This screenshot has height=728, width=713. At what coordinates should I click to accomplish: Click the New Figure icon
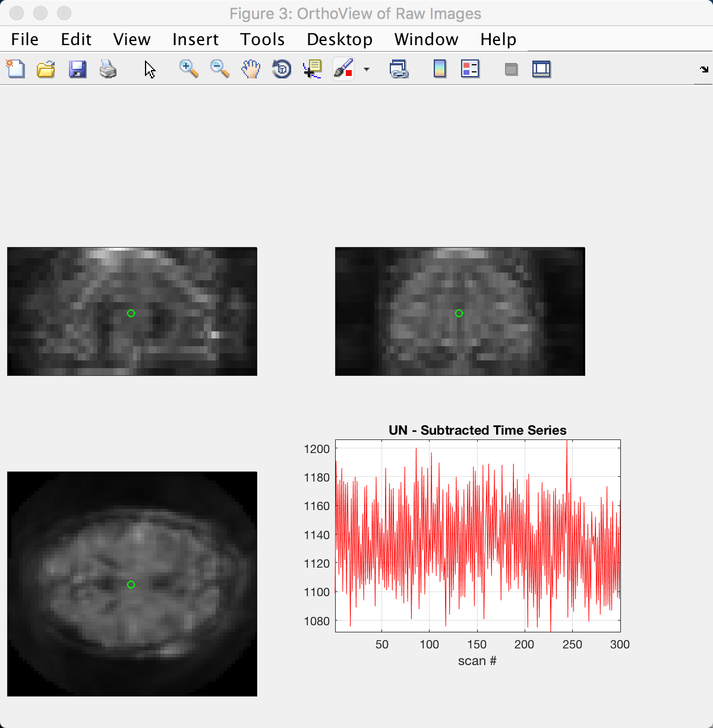[x=15, y=69]
